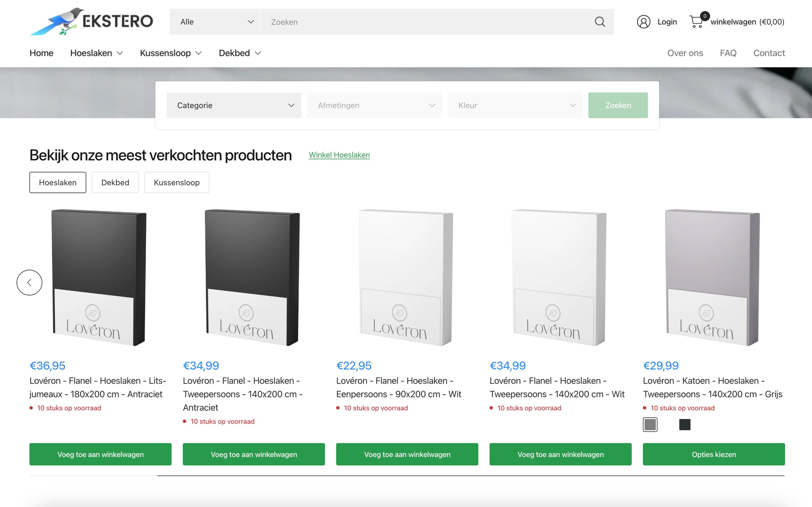Follow the Winkel Hoeslaken link
Image resolution: width=812 pixels, height=507 pixels.
[x=339, y=155]
